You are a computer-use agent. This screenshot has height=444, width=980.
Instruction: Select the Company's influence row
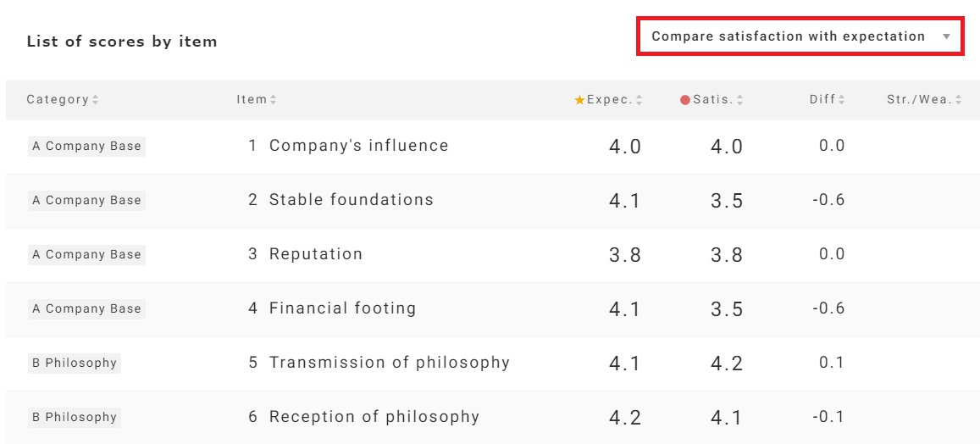coord(358,146)
